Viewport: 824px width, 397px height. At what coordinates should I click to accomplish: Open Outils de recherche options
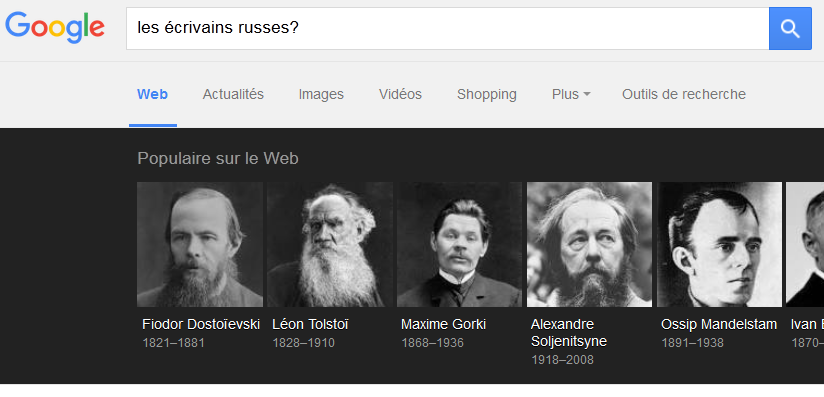click(684, 94)
